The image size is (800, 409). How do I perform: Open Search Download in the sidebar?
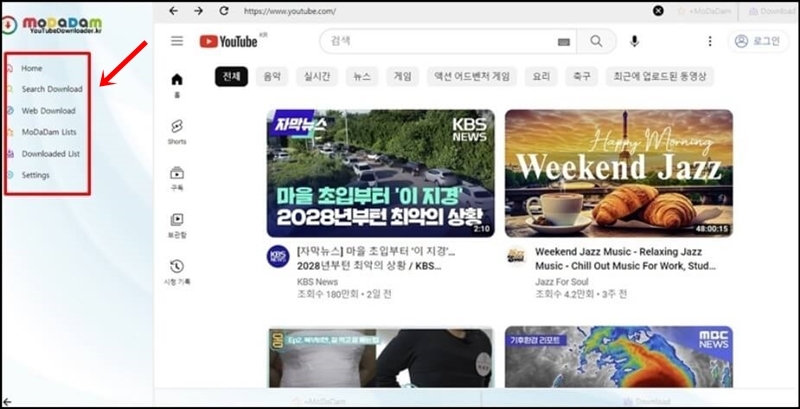tap(52, 89)
